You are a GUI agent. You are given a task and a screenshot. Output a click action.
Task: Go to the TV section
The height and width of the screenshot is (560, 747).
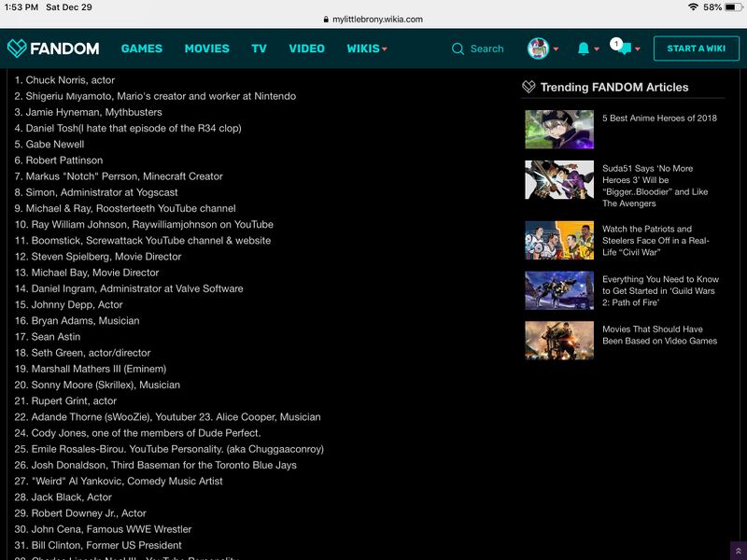pyautogui.click(x=259, y=49)
